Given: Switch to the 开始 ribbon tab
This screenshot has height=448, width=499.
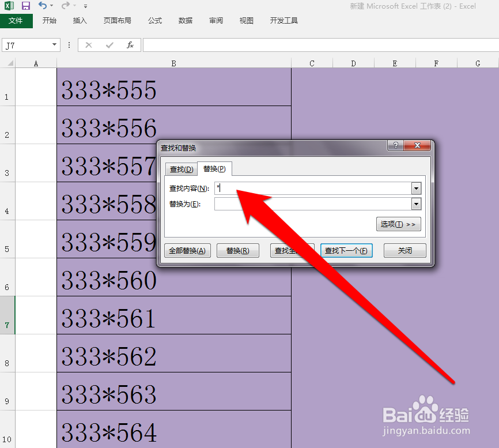Looking at the screenshot, I should (50, 21).
